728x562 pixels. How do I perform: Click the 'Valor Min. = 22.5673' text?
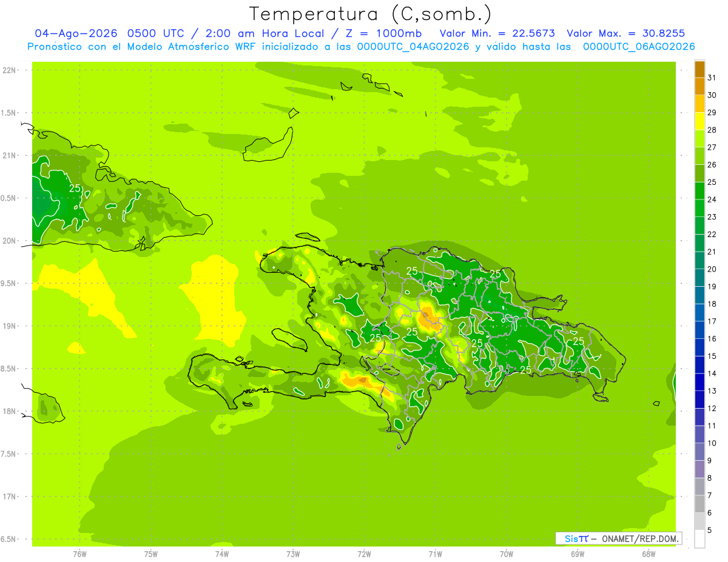[497, 33]
